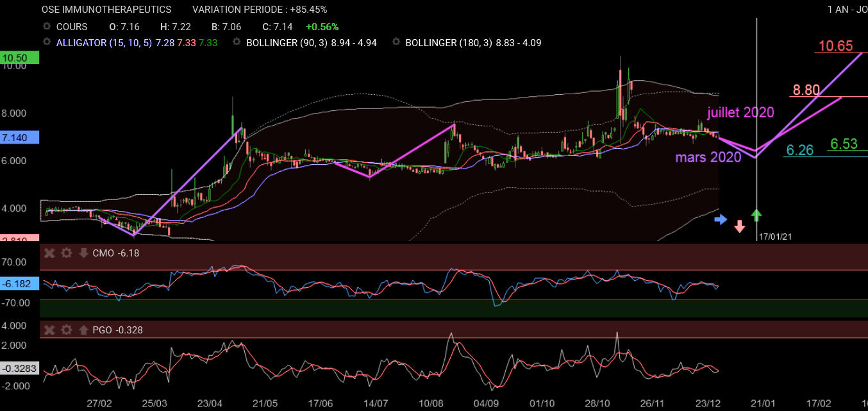
Task: Click the 26/11 date on time axis
Action: 653,403
